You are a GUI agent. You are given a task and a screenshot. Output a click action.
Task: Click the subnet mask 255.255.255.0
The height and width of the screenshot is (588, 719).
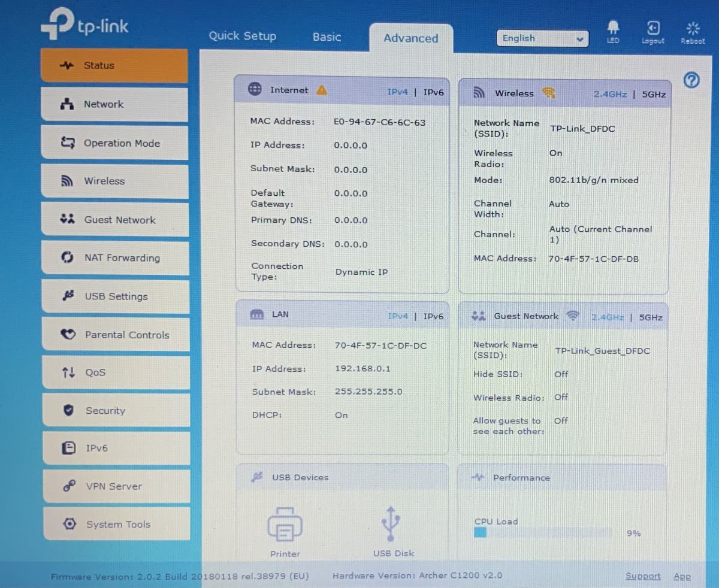pos(368,392)
